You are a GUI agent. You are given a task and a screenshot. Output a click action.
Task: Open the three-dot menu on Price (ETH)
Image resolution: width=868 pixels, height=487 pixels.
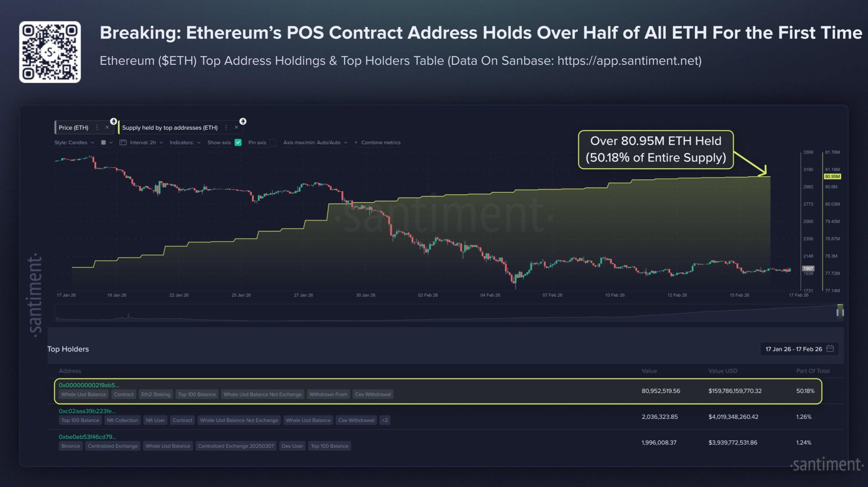97,128
